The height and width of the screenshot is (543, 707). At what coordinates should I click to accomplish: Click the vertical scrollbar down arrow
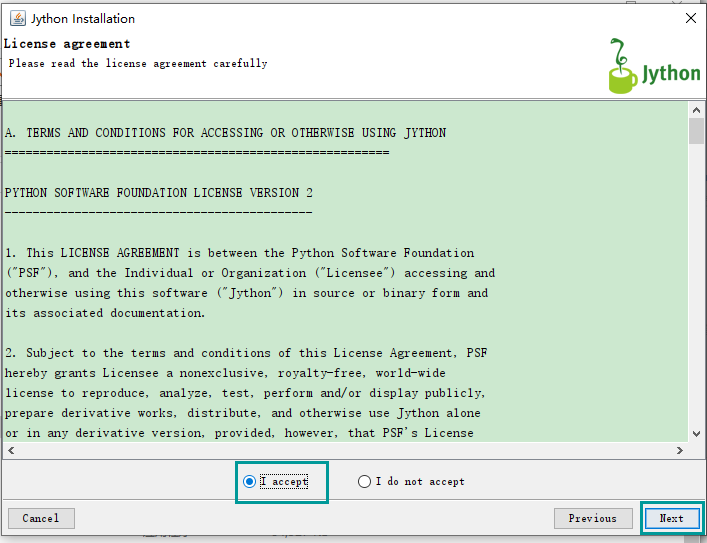(696, 434)
